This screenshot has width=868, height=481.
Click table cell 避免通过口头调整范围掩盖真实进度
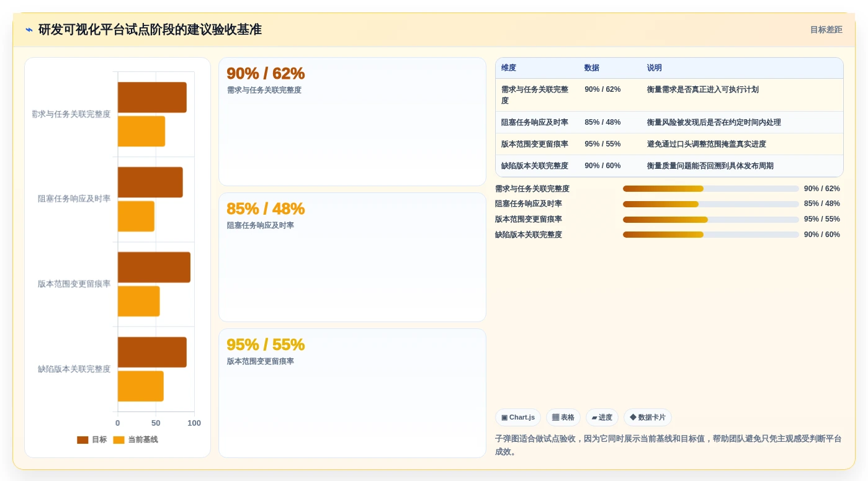(707, 144)
